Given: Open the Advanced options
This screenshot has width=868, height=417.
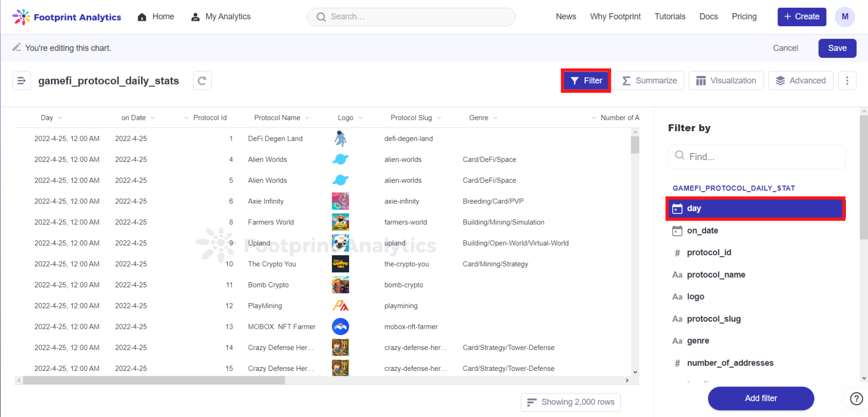Looking at the screenshot, I should coord(801,81).
